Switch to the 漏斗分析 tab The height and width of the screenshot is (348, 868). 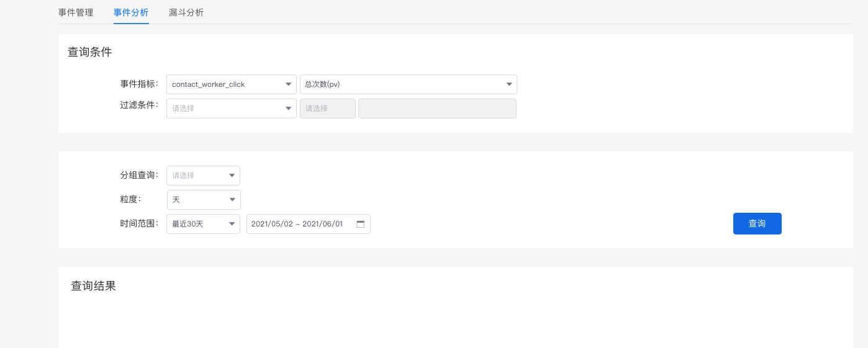tap(186, 12)
